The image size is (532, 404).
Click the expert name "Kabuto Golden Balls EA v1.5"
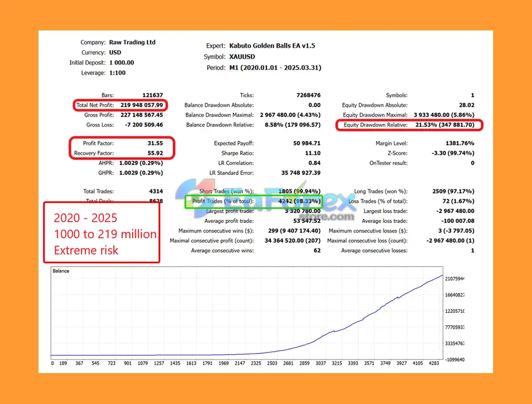point(272,46)
